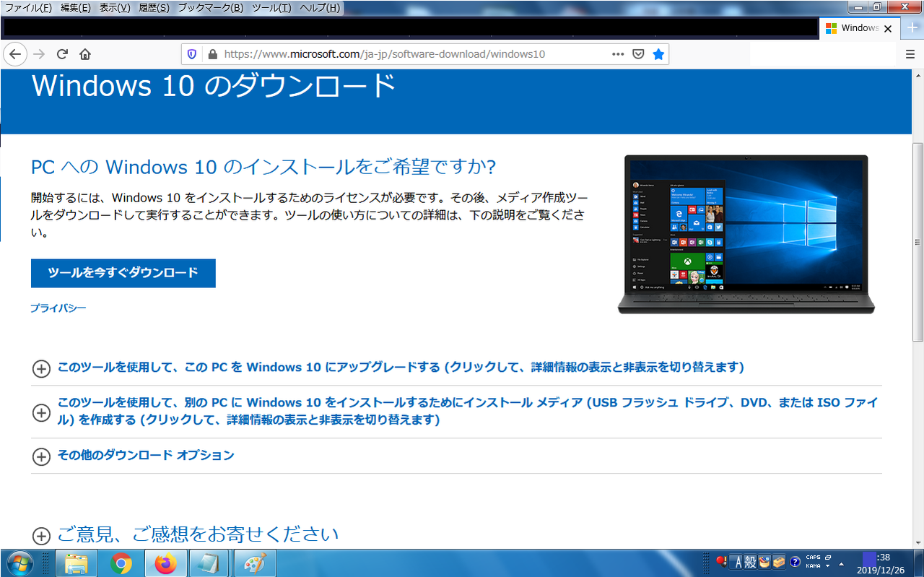
Task: Click the forward navigation arrow
Action: click(x=39, y=54)
